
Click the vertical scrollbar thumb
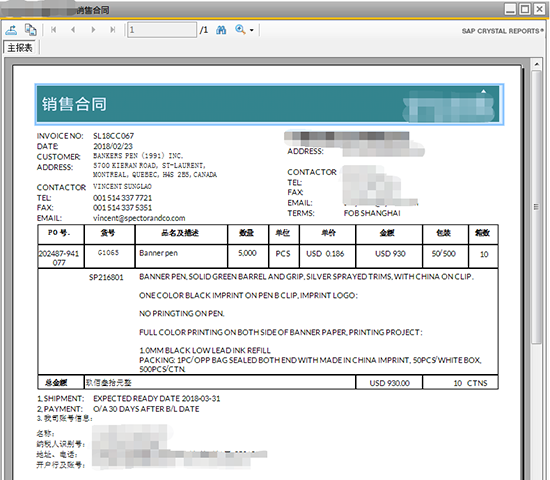coord(536,207)
